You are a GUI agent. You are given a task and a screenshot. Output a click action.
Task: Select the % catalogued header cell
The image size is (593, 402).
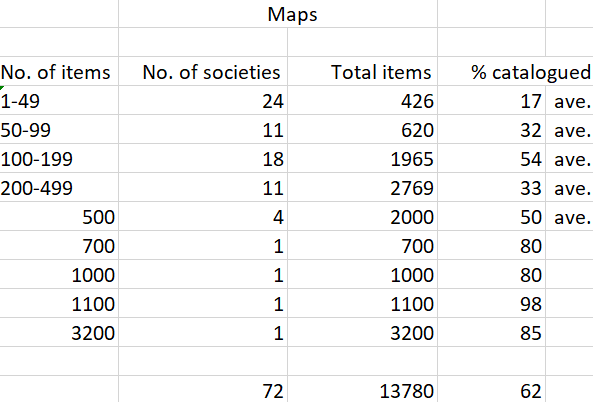pos(515,71)
